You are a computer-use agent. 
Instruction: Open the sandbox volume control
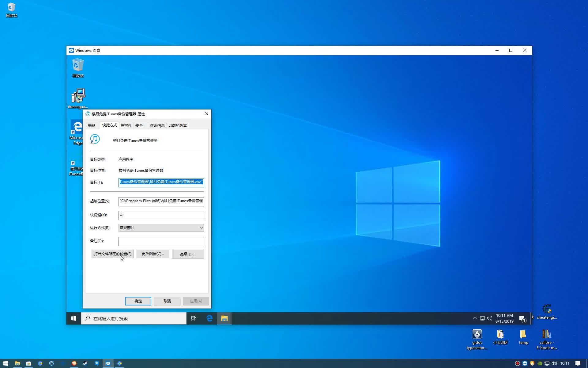pyautogui.click(x=489, y=318)
